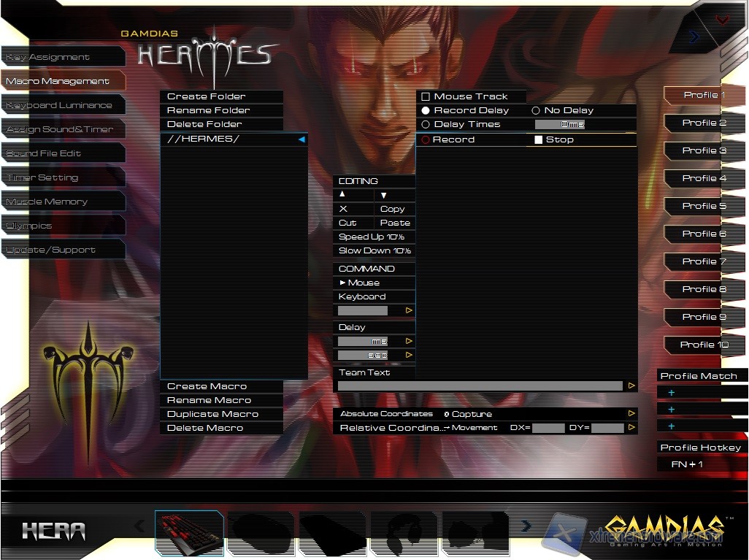The height and width of the screenshot is (560, 749).
Task: Click the arrow next to the ms delay field
Action: [x=409, y=341]
